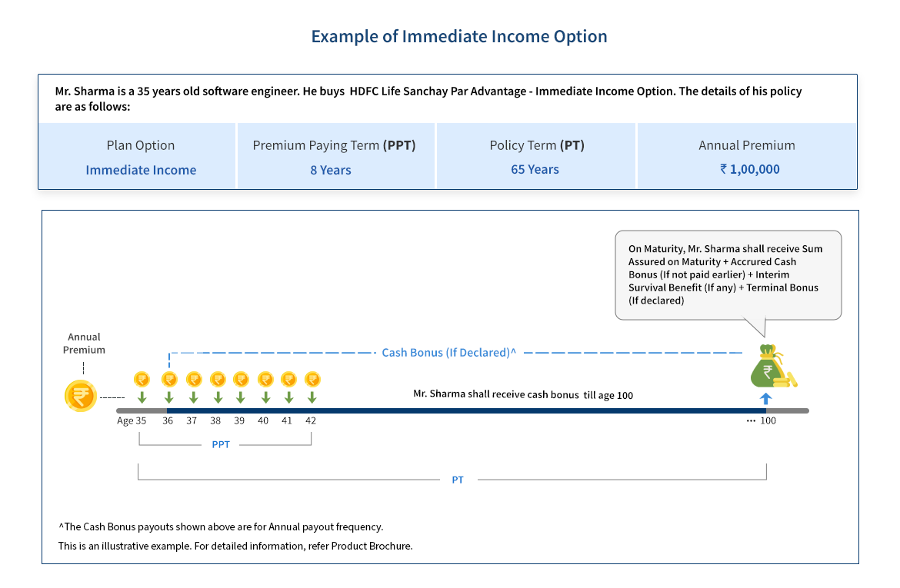The image size is (900, 588).
Task: Click the ₹ 1,00,000 annual premium amount
Action: click(750, 169)
